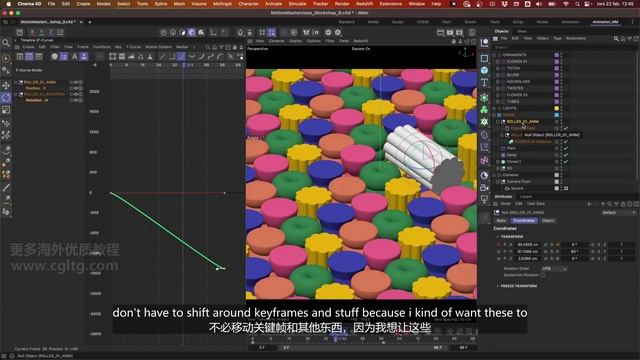
Task: Click the undo icon in top toolbar
Action: (6, 22)
